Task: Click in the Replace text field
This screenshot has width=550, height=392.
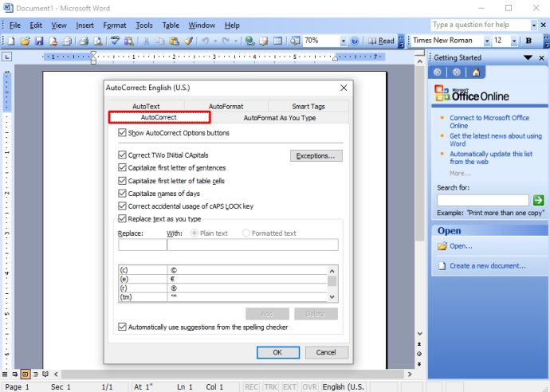Action: click(143, 245)
